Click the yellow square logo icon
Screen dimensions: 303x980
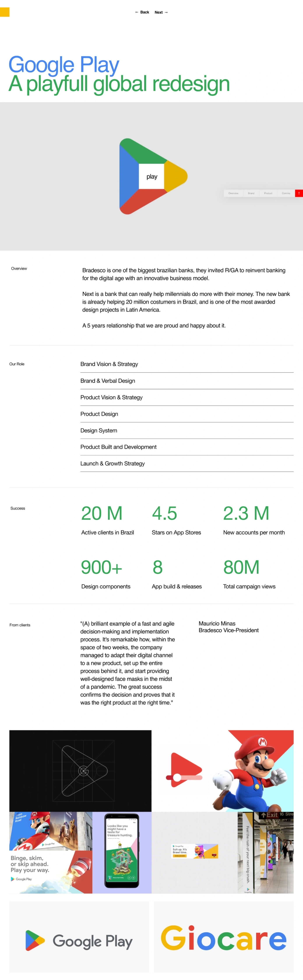[x=5, y=12]
